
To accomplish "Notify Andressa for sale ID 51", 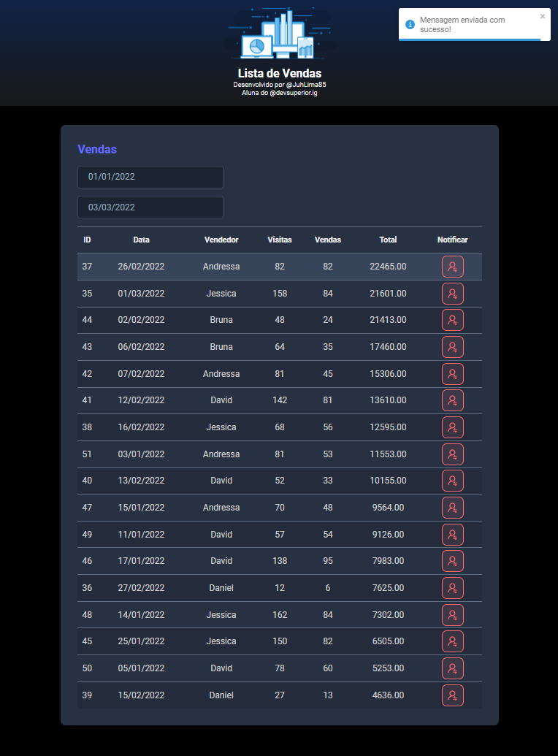I will 452,454.
